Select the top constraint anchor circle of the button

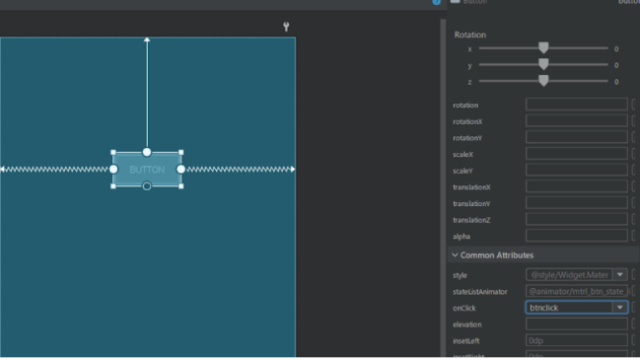tap(147, 152)
